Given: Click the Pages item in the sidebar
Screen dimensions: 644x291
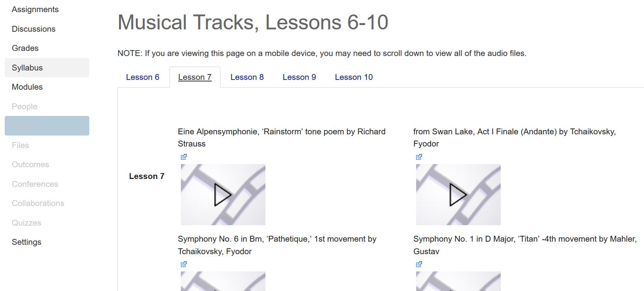Looking at the screenshot, I should [x=23, y=125].
